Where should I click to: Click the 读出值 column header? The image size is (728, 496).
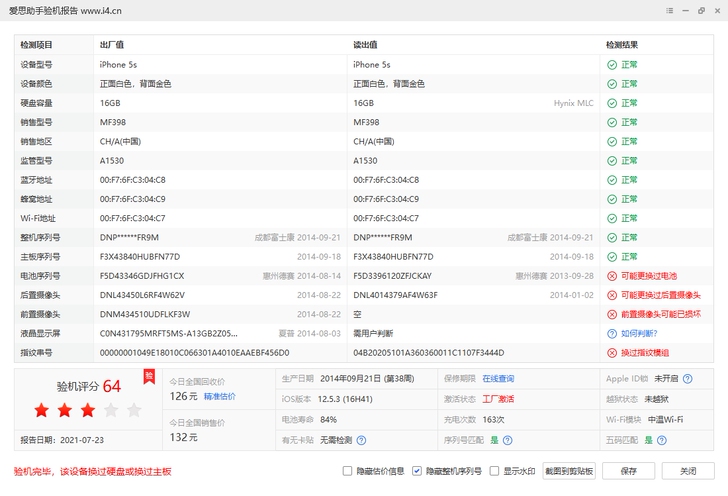(365, 45)
